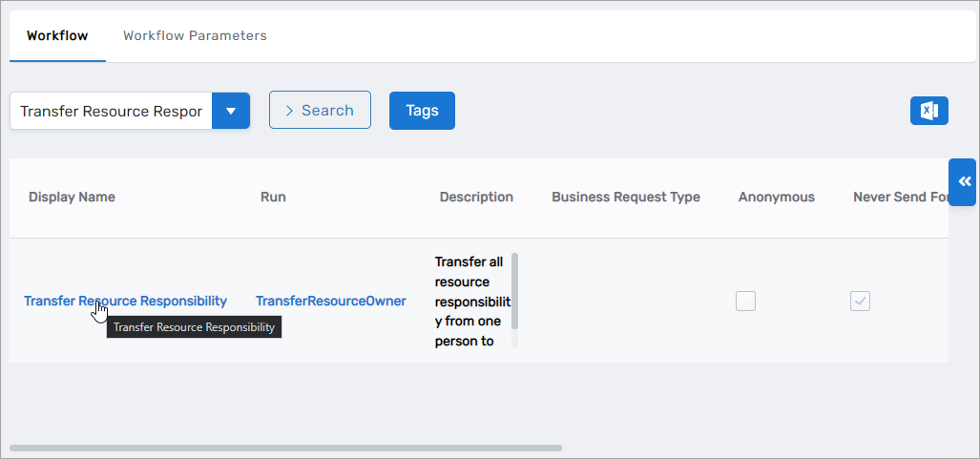This screenshot has width=980, height=459.
Task: Click the Transfer Resource Respor combo box field
Action: click(111, 111)
